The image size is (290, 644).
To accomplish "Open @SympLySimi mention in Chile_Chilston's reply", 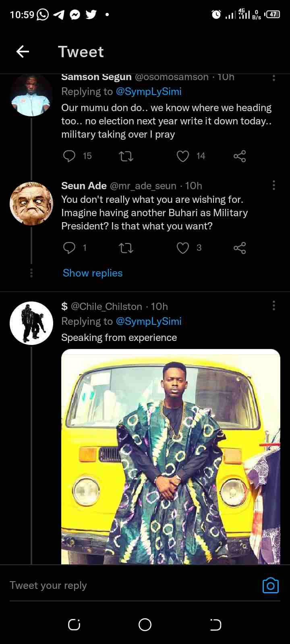I will 149,321.
